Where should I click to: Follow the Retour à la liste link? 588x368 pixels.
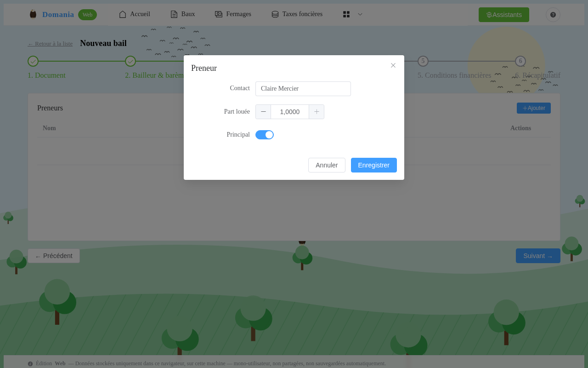[x=50, y=44]
